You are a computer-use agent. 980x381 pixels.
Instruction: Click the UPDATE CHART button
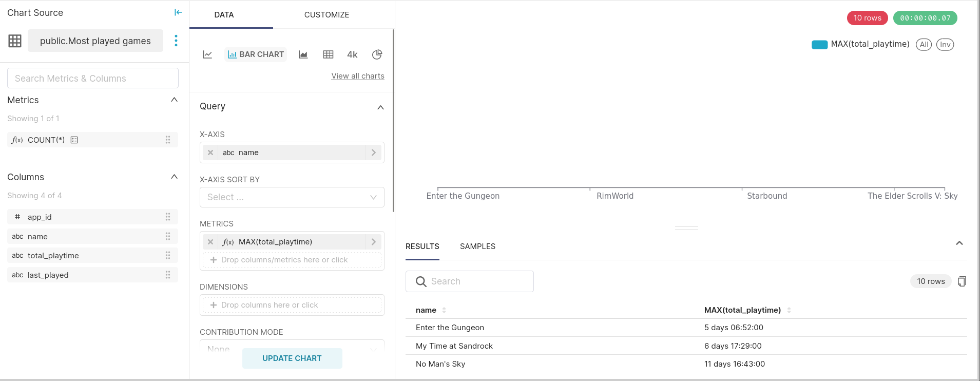pos(292,358)
